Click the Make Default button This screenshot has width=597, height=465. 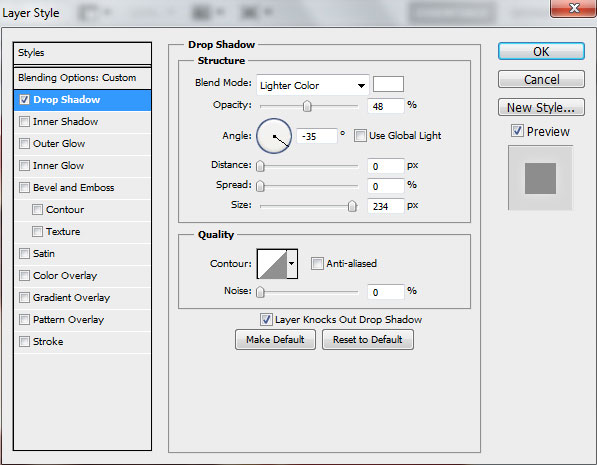pyautogui.click(x=275, y=339)
